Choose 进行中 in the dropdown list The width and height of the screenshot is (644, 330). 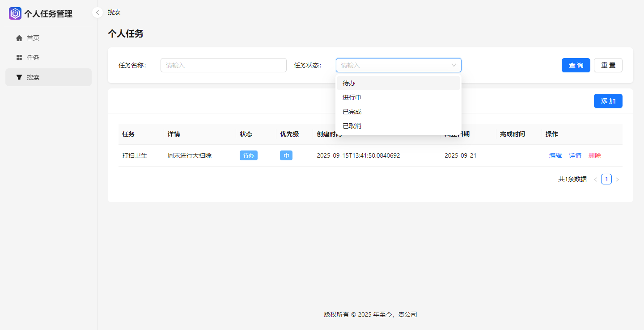tap(352, 97)
